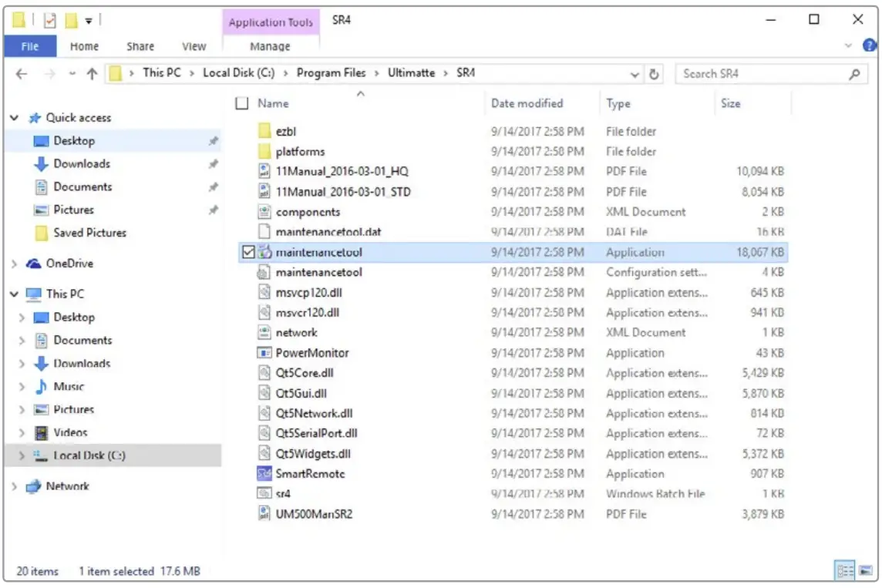The width and height of the screenshot is (882, 588).
Task: Expand Videos under This PC
Action: [x=22, y=433]
